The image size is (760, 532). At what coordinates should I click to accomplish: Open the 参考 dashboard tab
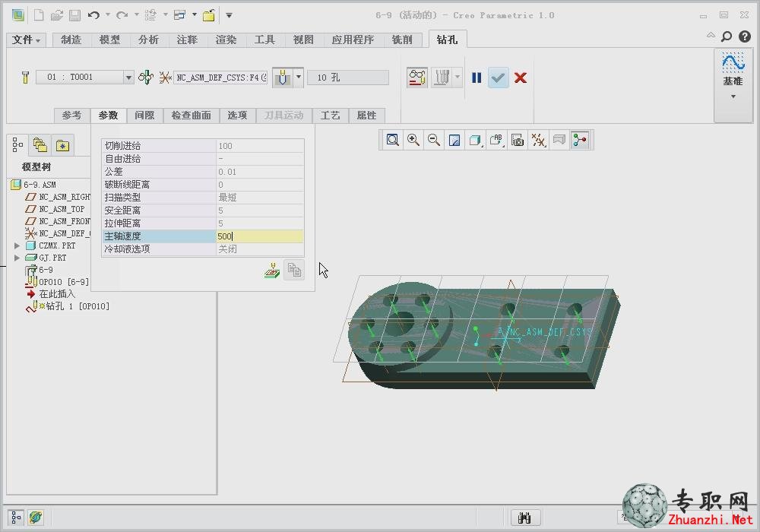pos(71,116)
